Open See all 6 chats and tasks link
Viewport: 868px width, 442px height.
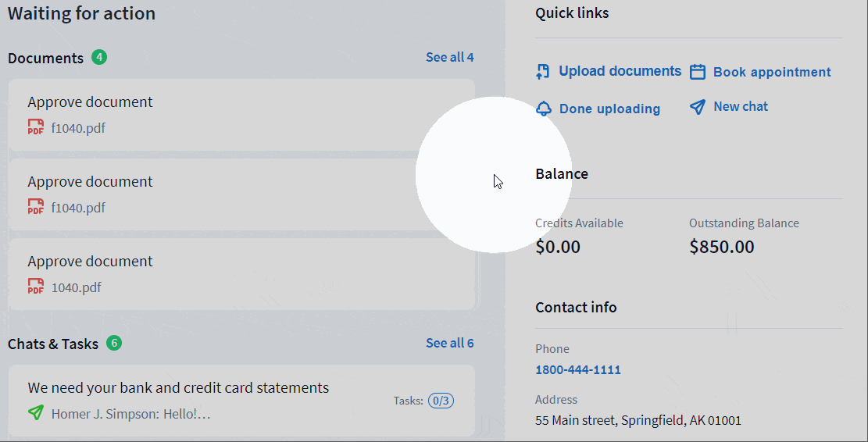(x=449, y=343)
